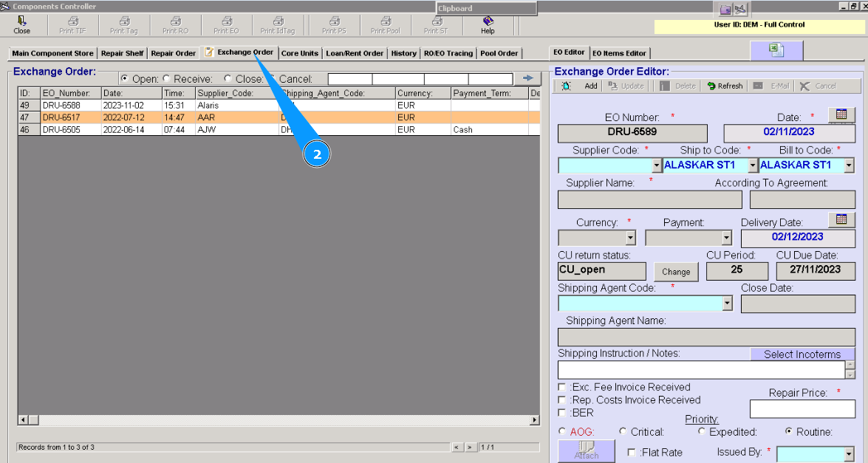Select AOG priority
868x463 pixels.
point(562,431)
